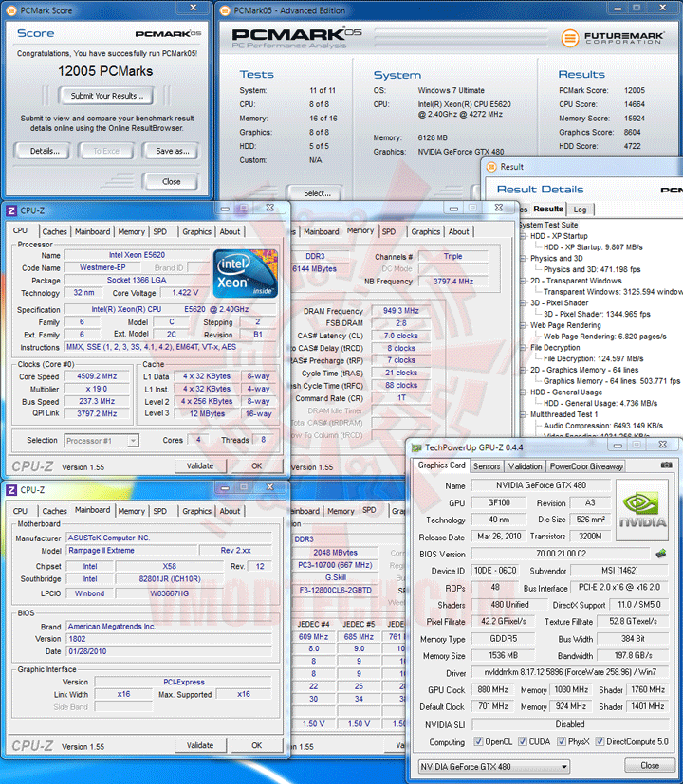Click the GPU Clock 880 MHz field
683x784 pixels.
coord(492,689)
